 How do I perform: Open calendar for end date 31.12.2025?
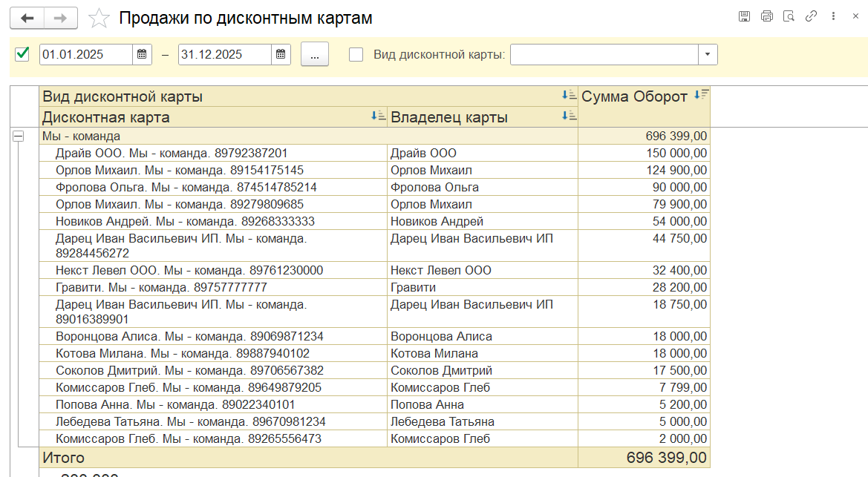click(x=281, y=54)
